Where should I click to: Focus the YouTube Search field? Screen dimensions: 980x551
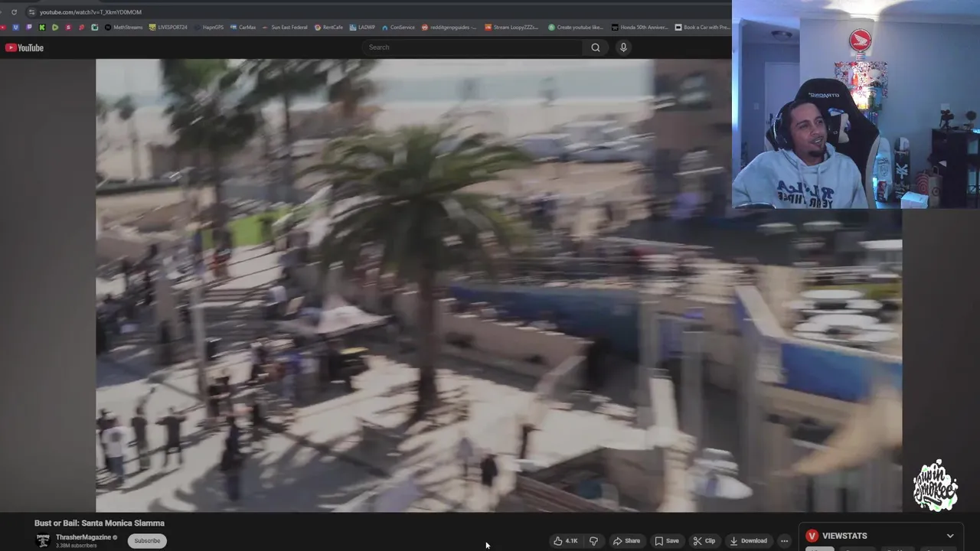tap(473, 47)
